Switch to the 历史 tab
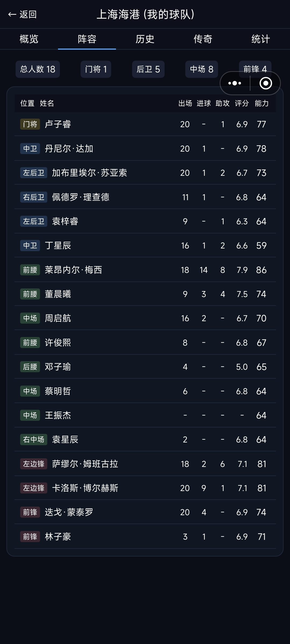 tap(145, 39)
